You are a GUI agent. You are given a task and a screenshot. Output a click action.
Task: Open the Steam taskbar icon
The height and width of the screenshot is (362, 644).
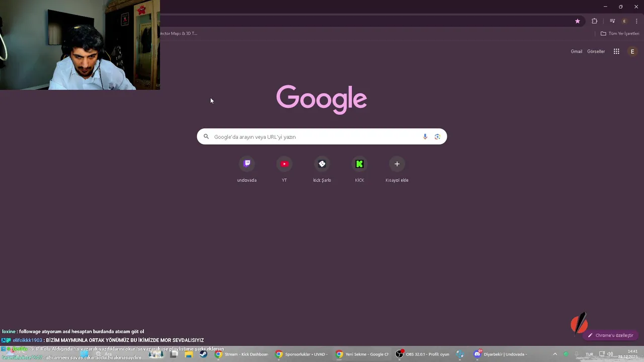[203, 354]
